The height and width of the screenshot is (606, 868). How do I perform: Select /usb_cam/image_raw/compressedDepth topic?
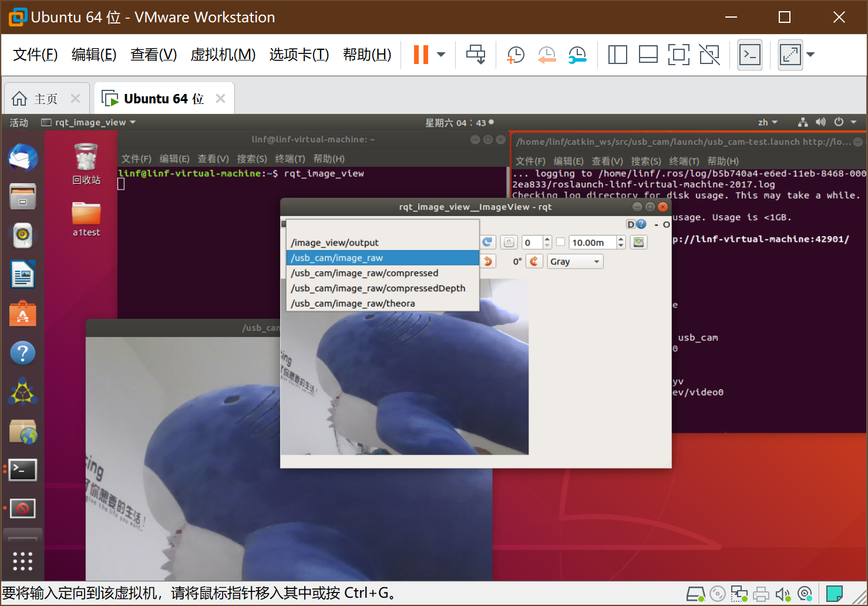point(383,288)
